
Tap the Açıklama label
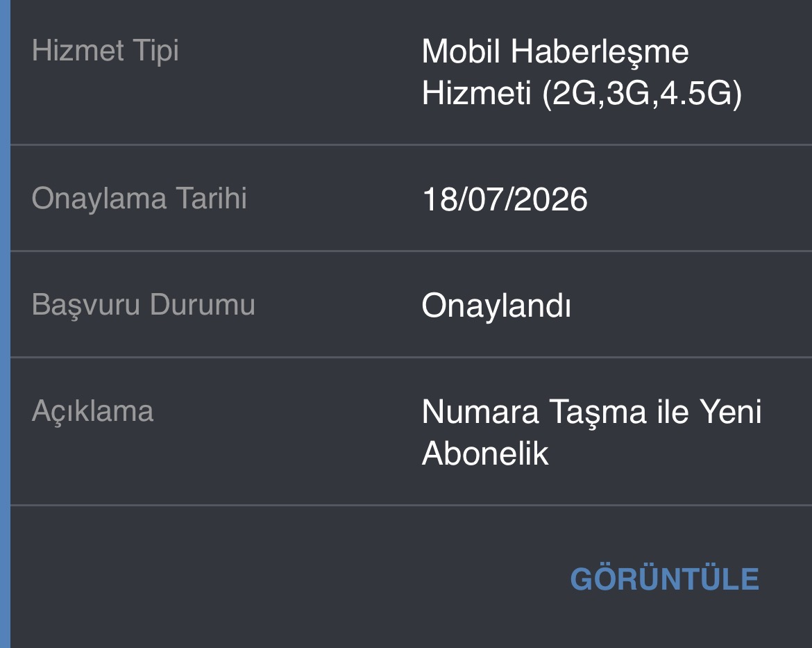(x=93, y=412)
